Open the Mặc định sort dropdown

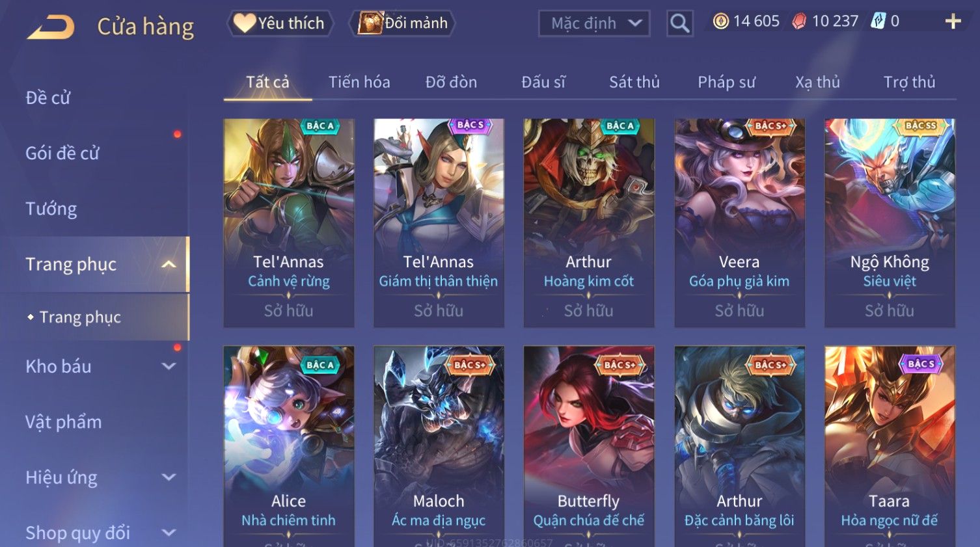pos(594,23)
